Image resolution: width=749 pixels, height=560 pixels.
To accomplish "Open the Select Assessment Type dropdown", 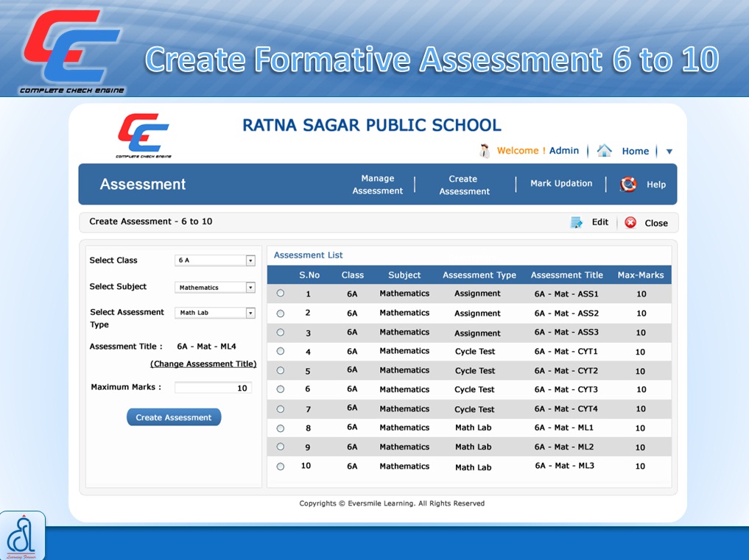I will pyautogui.click(x=215, y=313).
